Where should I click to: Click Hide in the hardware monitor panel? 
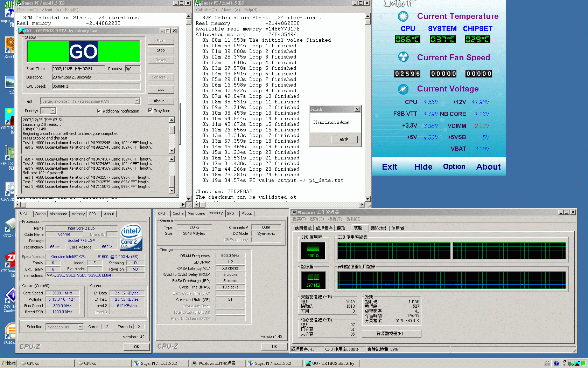click(x=423, y=167)
